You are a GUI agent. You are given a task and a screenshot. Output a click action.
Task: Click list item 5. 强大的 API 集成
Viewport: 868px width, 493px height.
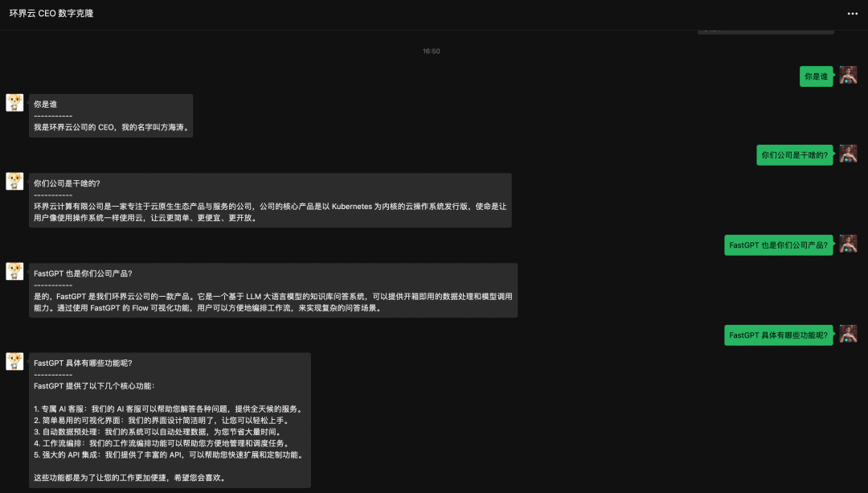pos(170,454)
